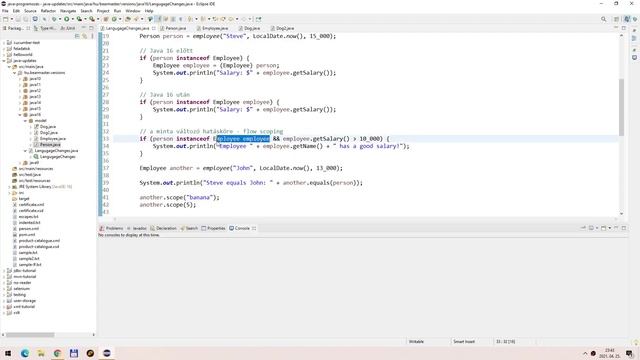The width and height of the screenshot is (640, 360).
Task: Switch to the Declaration tab
Action: pos(163,228)
